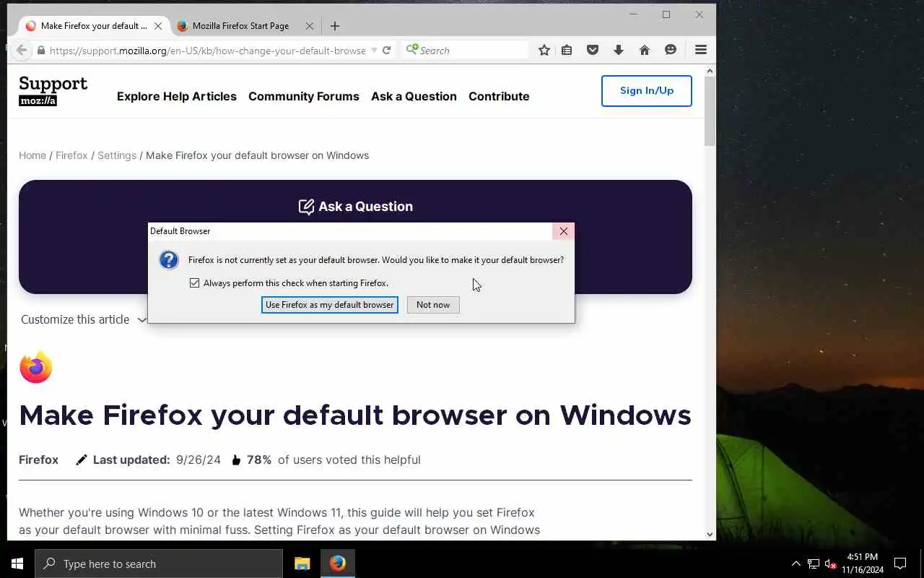Reload the page with the refresh icon

point(386,50)
